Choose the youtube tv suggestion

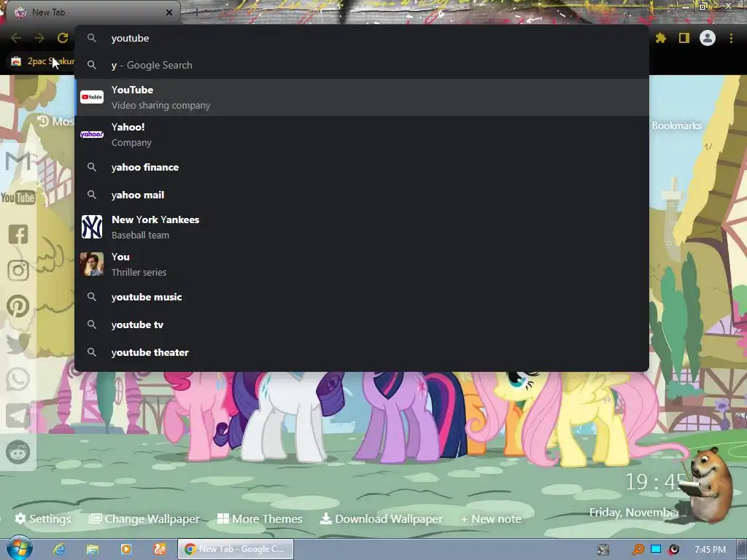click(362, 324)
